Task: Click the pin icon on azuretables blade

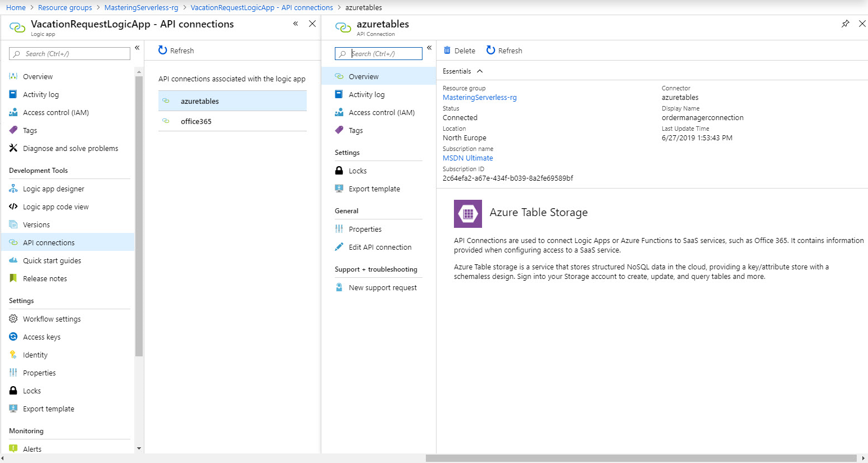Action: 846,24
